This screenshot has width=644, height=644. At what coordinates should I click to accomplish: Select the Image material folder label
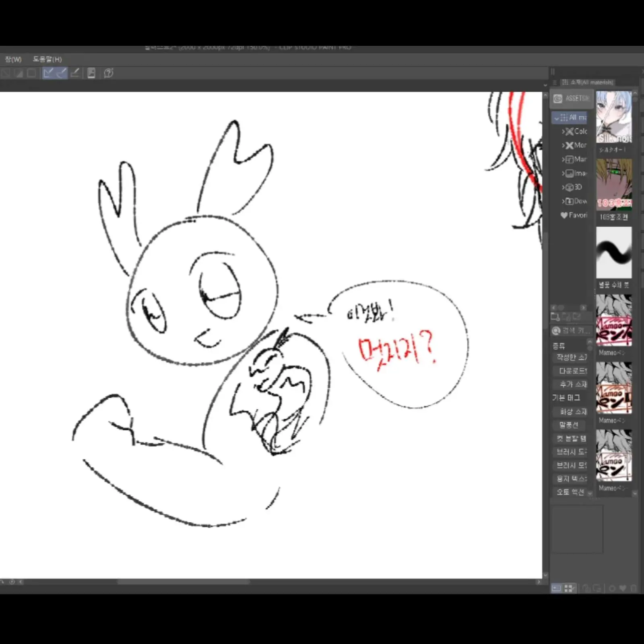coord(580,173)
